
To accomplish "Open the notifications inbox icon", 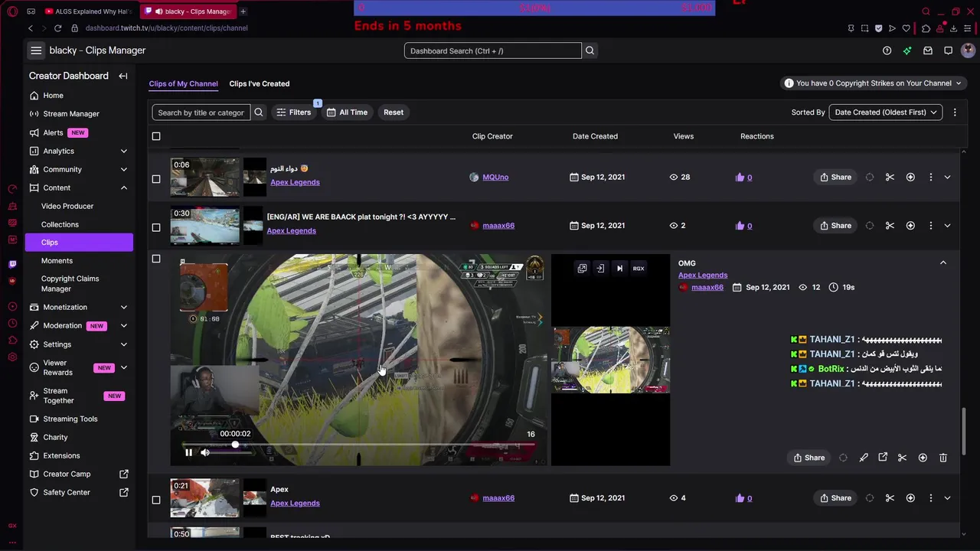I will [928, 51].
